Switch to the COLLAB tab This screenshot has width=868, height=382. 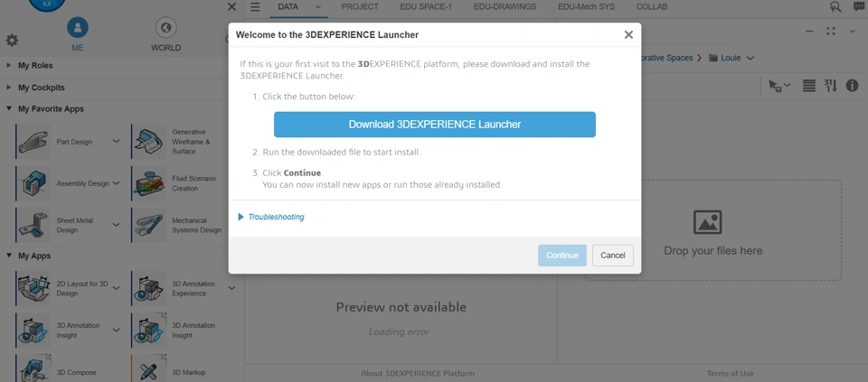(652, 7)
